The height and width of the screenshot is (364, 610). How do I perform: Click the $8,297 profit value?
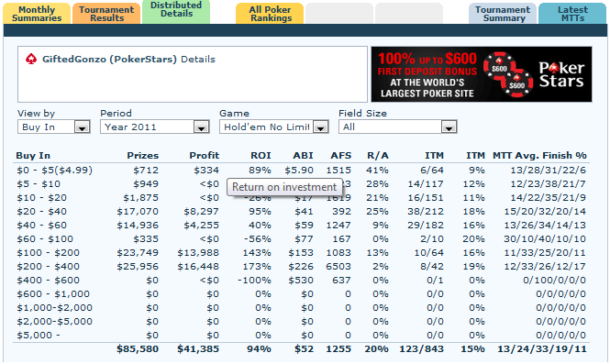[202, 212]
